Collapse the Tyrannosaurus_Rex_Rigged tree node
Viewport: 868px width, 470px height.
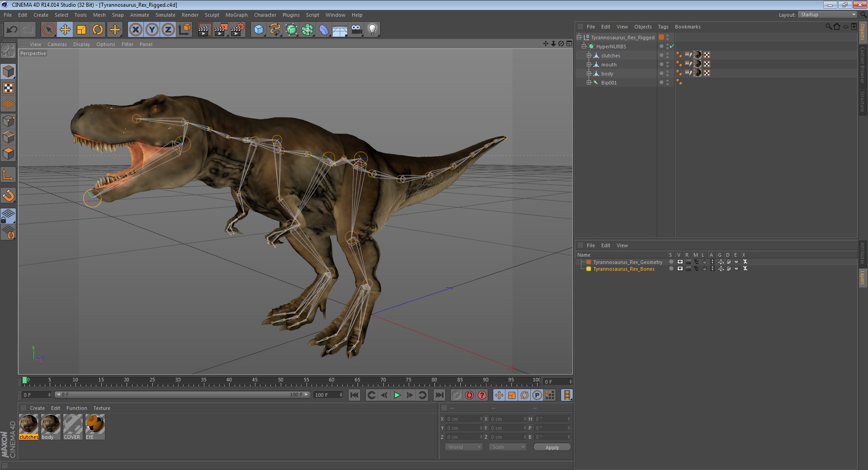[x=579, y=37]
